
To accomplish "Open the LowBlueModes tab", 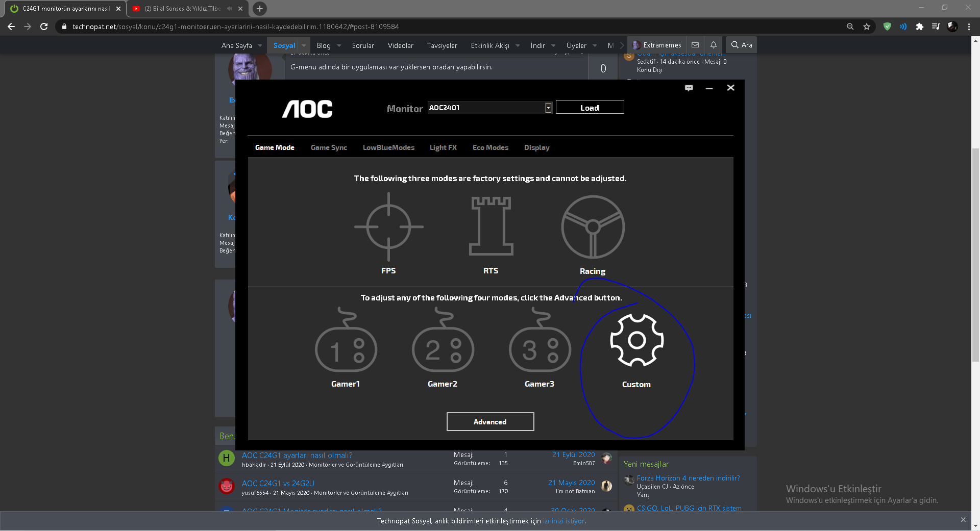I will point(388,147).
